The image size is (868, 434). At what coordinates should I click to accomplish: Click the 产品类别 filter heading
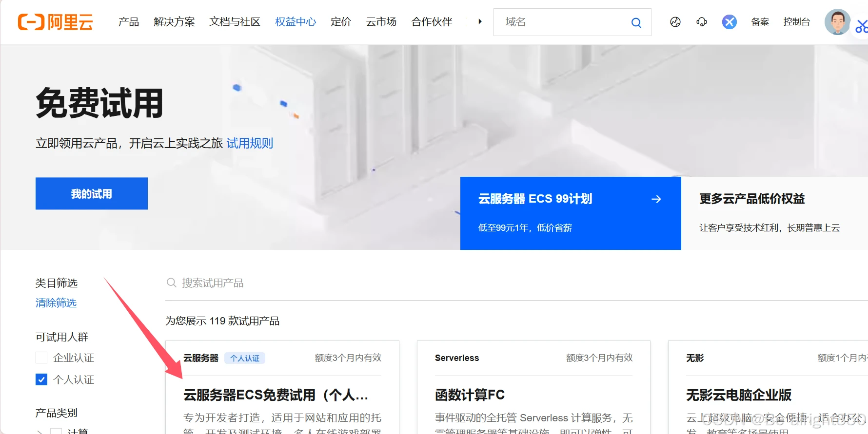pyautogui.click(x=57, y=413)
